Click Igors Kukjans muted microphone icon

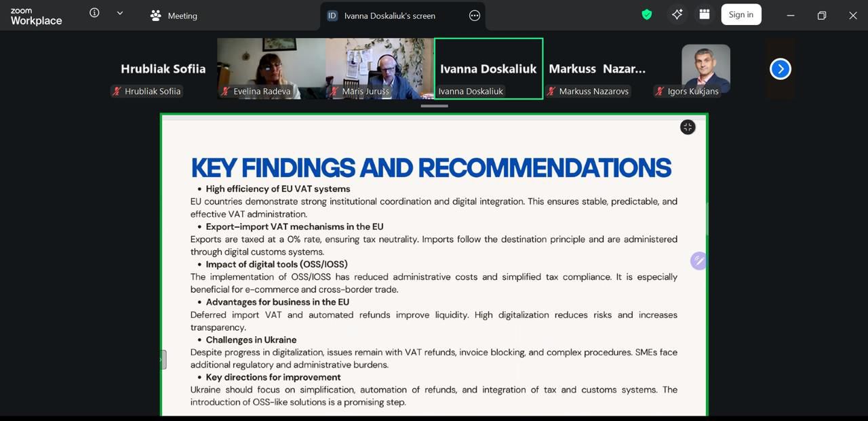pos(660,91)
